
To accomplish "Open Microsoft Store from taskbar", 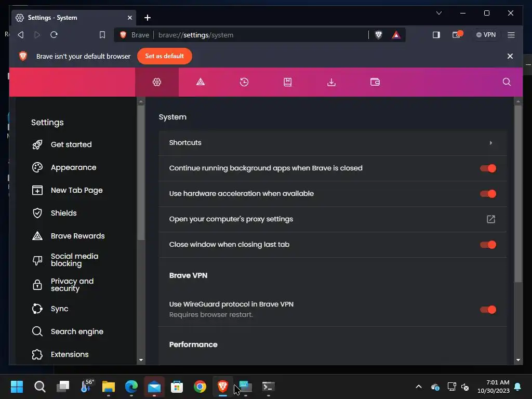I will (177, 387).
